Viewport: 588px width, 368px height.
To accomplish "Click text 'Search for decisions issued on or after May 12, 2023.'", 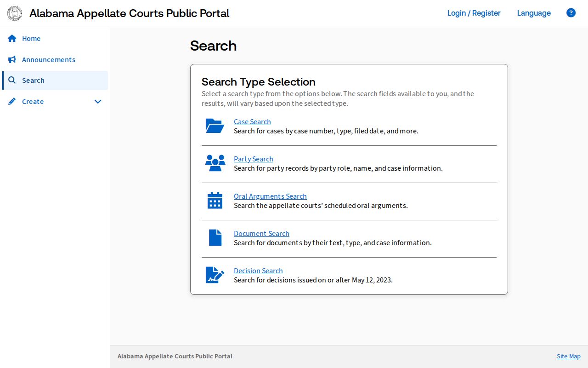I will [x=313, y=280].
